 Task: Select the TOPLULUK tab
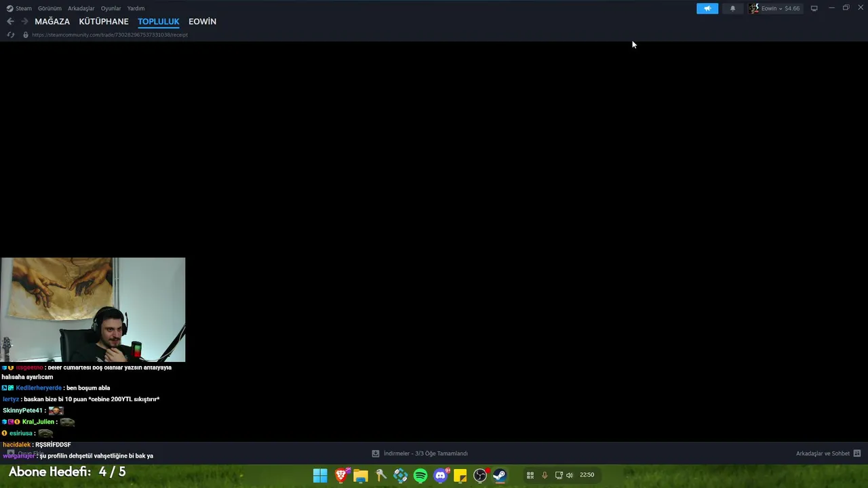point(158,22)
